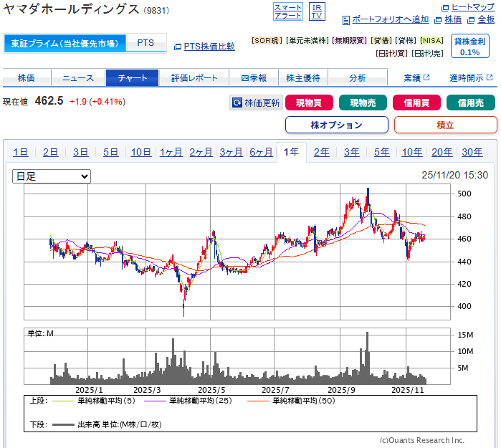
Task: Click the September 2025 price peak candle
Action: pyautogui.click(x=368, y=196)
